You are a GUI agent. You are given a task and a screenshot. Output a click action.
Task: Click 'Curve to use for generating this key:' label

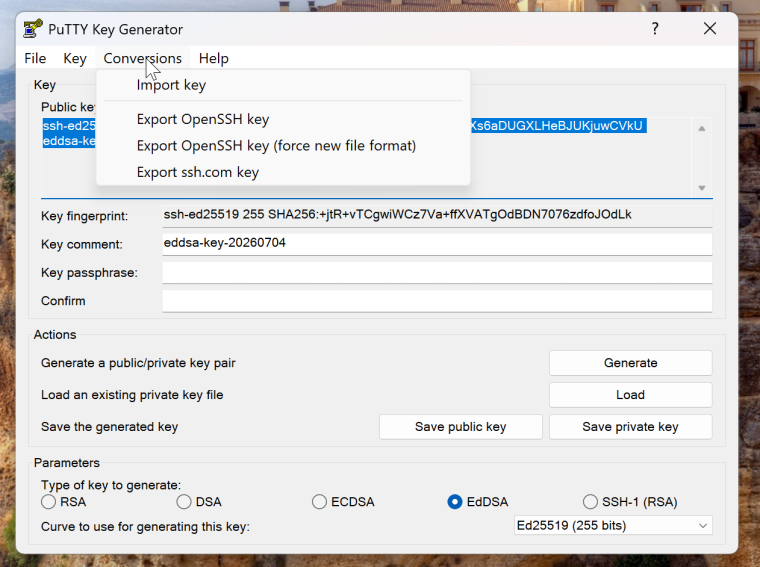pos(145,527)
